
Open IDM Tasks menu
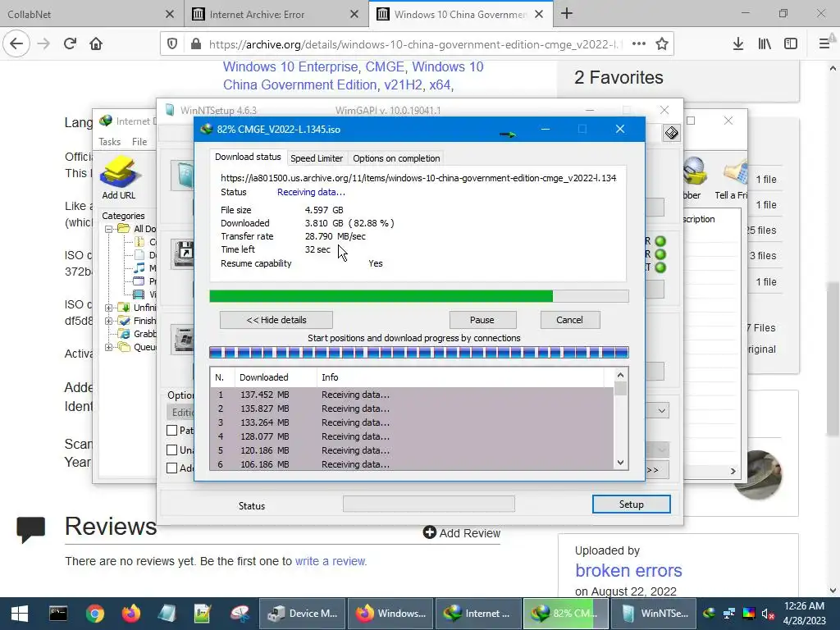tap(109, 141)
